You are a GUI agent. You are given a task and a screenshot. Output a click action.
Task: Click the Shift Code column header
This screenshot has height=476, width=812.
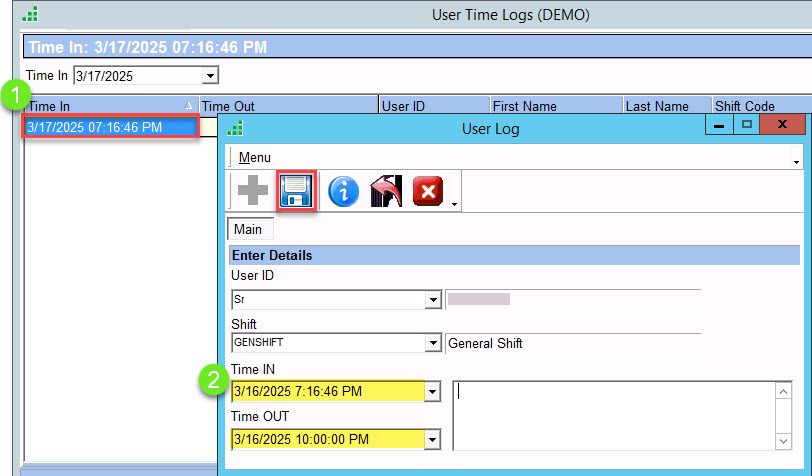pyautogui.click(x=744, y=106)
